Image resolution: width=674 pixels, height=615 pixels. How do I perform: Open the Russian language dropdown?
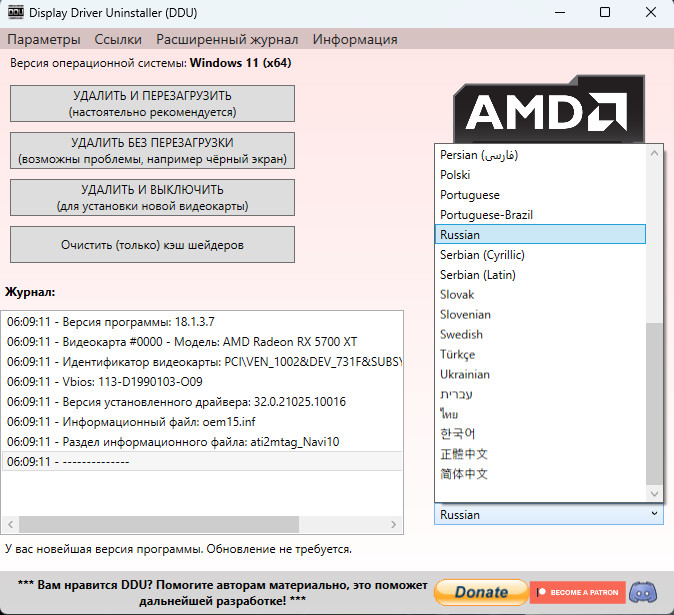click(x=548, y=515)
